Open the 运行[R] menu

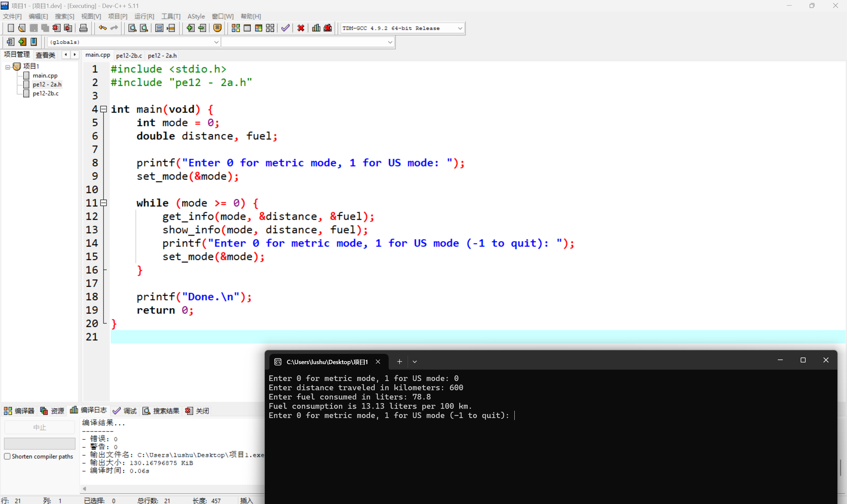(x=144, y=16)
